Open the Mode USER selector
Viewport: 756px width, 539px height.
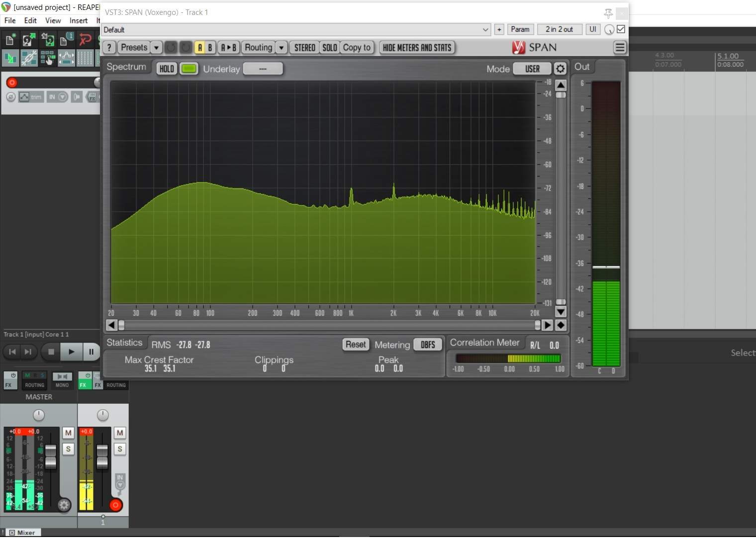(x=532, y=69)
